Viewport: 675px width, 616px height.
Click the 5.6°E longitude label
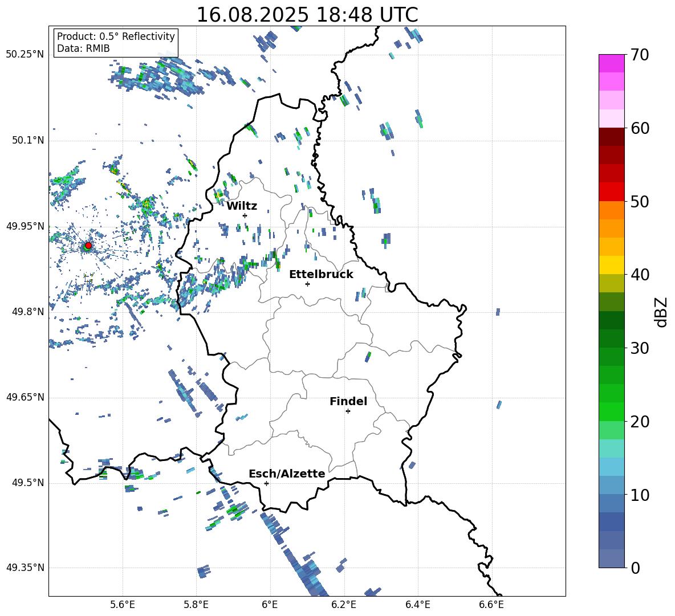click(x=123, y=605)
